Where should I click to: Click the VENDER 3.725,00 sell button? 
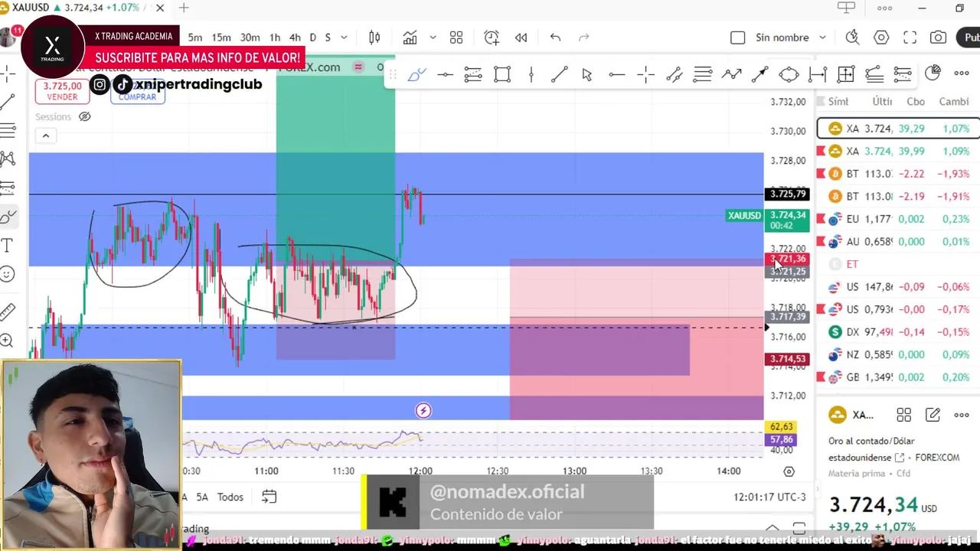62,91
